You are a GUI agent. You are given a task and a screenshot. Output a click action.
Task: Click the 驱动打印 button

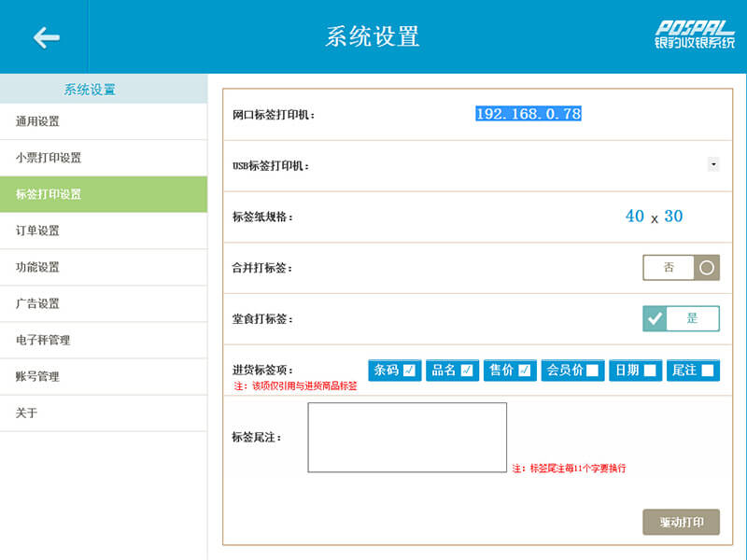[x=681, y=522]
